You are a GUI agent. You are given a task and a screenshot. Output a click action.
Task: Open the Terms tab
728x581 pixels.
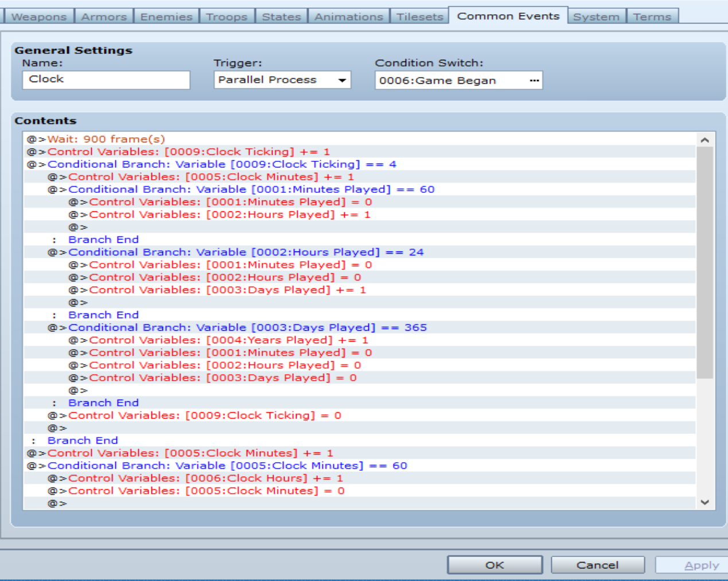tap(652, 17)
